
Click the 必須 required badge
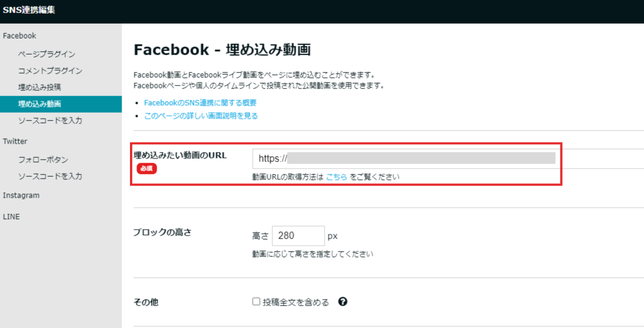point(147,168)
